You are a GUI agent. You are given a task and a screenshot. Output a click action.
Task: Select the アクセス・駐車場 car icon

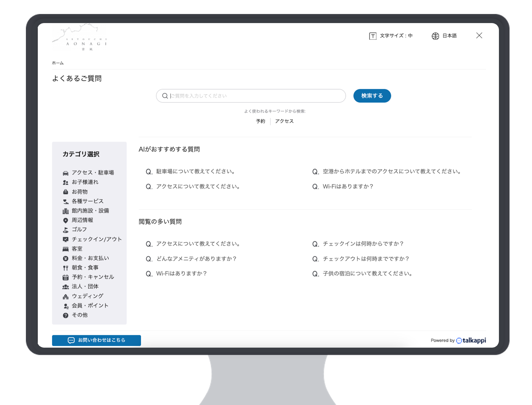pos(66,172)
